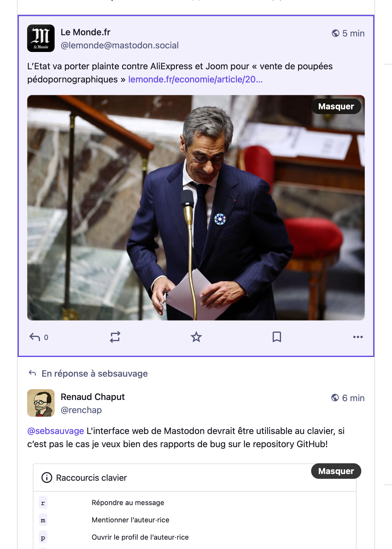Reply to the Le Monde post
Image resolution: width=392 pixels, height=549 pixels.
point(39,337)
